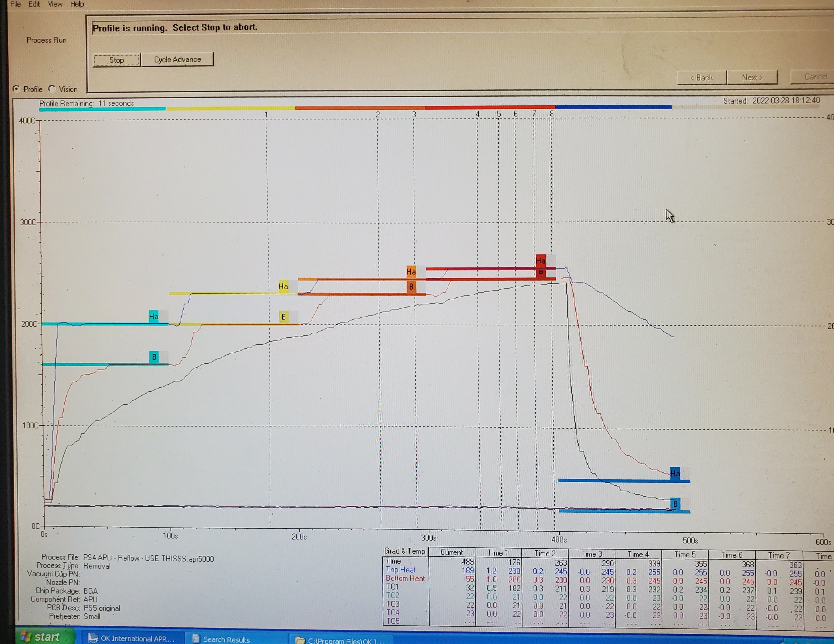Screen dimensions: 834x644
Task: Click the blue B cooling zone marker
Action: 675,504
